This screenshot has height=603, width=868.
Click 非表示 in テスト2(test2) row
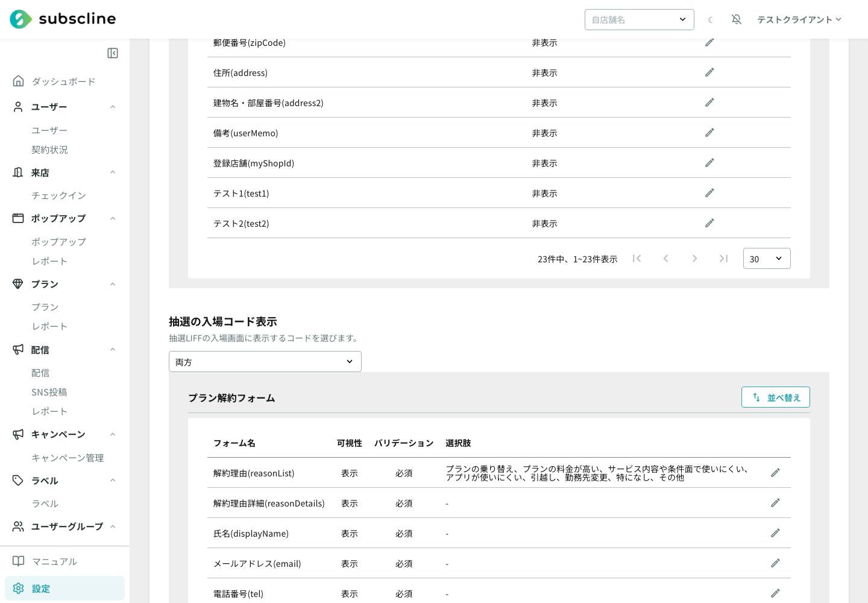pyautogui.click(x=544, y=224)
